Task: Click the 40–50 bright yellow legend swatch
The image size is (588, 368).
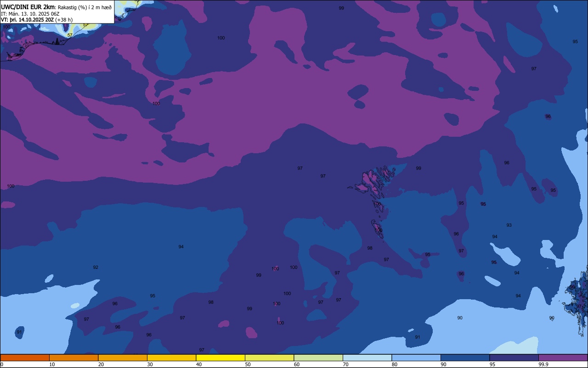Action: point(220,357)
